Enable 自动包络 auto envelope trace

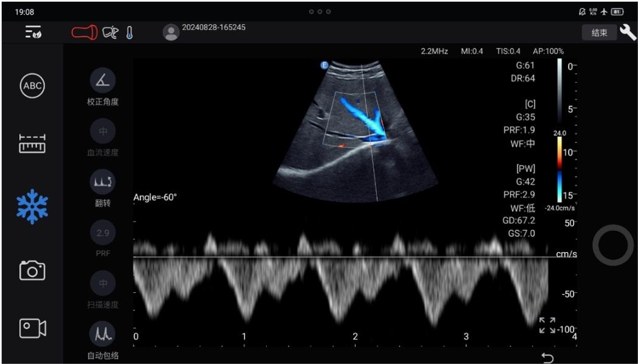102,333
